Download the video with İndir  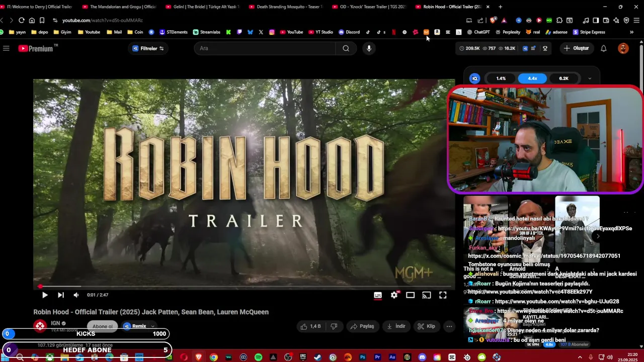396,326
